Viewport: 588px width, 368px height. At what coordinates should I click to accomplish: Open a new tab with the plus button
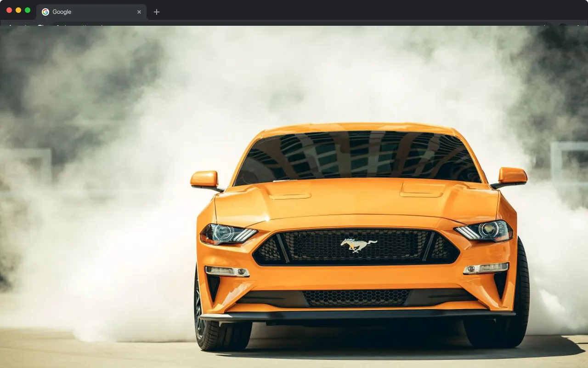[157, 12]
